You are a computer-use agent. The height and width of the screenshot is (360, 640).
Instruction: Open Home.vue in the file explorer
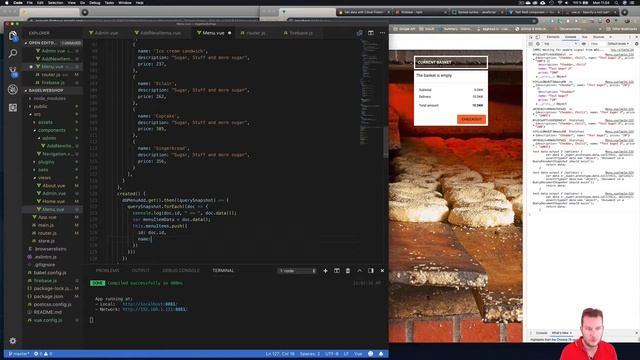[x=53, y=201]
